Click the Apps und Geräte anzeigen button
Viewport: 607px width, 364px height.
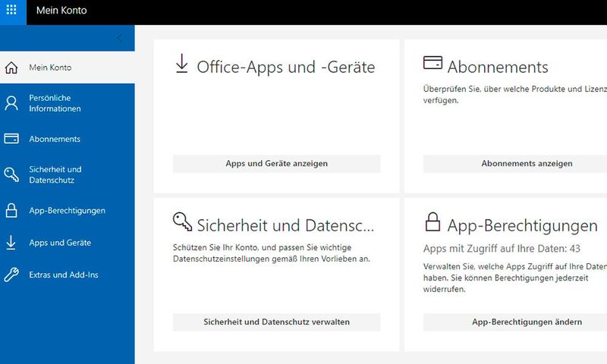[x=276, y=164]
